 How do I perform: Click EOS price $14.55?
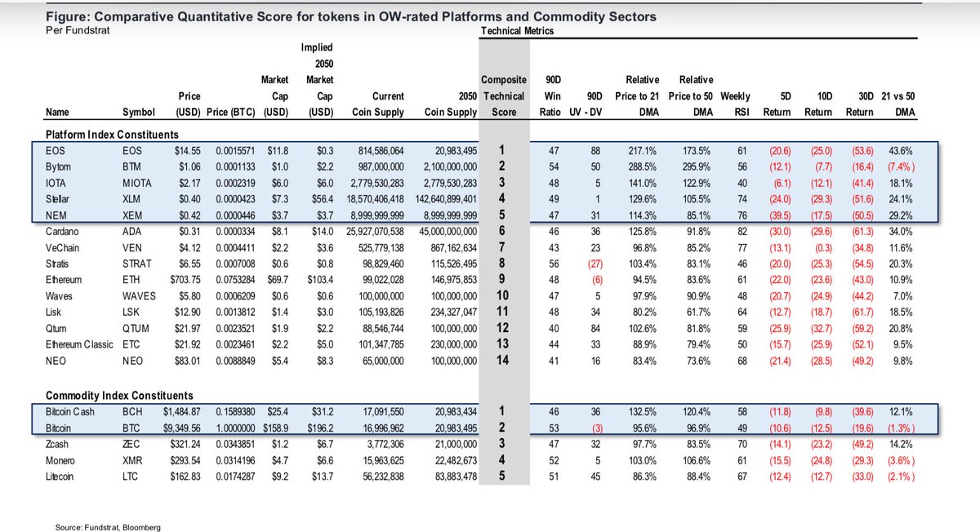coord(189,152)
